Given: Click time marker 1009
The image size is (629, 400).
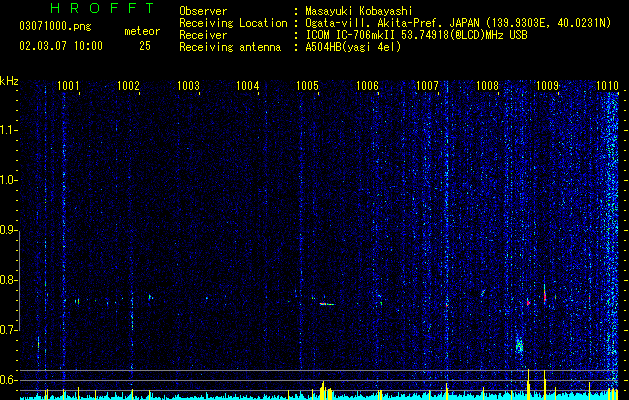Looking at the screenshot, I should [548, 85].
